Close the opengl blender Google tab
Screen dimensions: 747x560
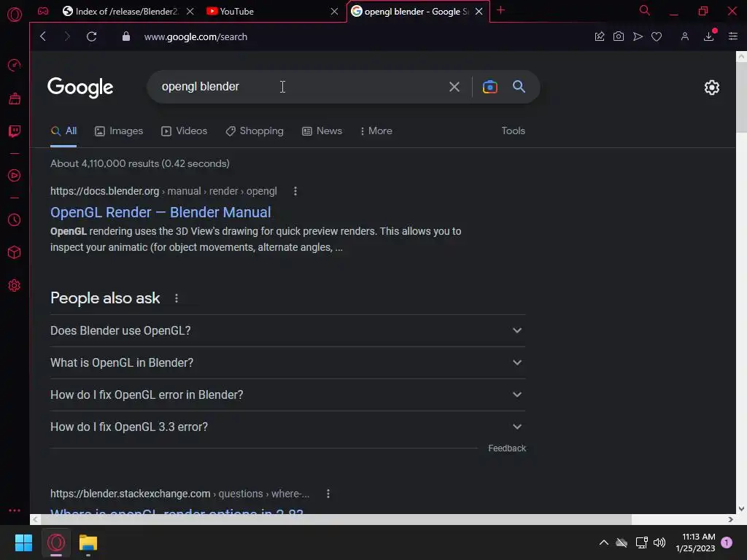[x=479, y=12]
